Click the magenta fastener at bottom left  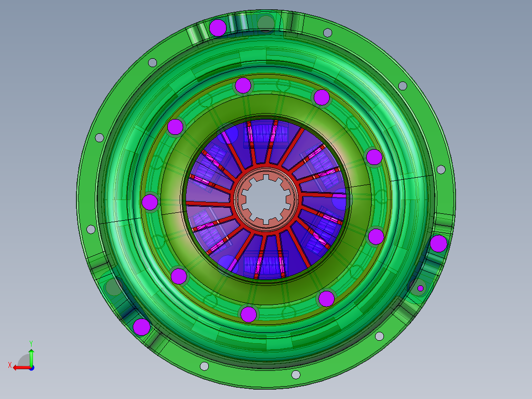(x=142, y=326)
